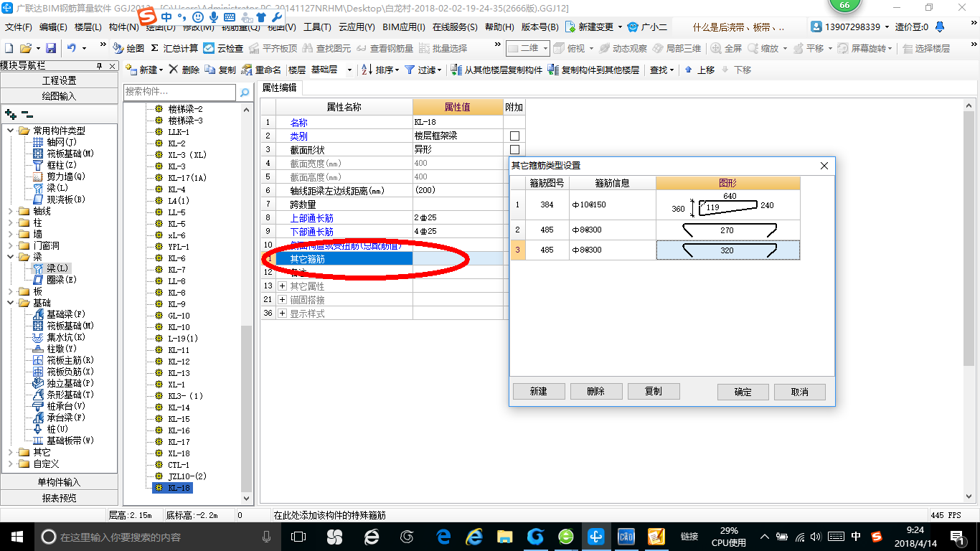Click the component list vertical scrollbar
Image resolution: width=980 pixels, height=551 pixels.
point(247,409)
